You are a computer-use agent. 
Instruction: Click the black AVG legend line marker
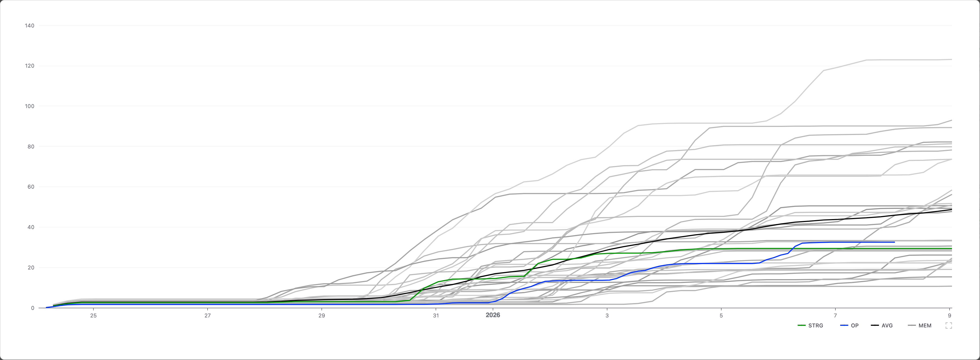[875, 326]
